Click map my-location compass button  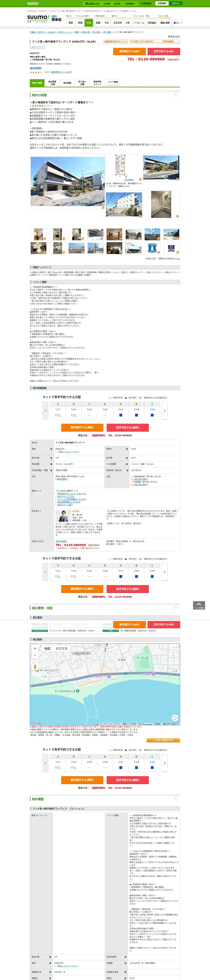(175, 718)
